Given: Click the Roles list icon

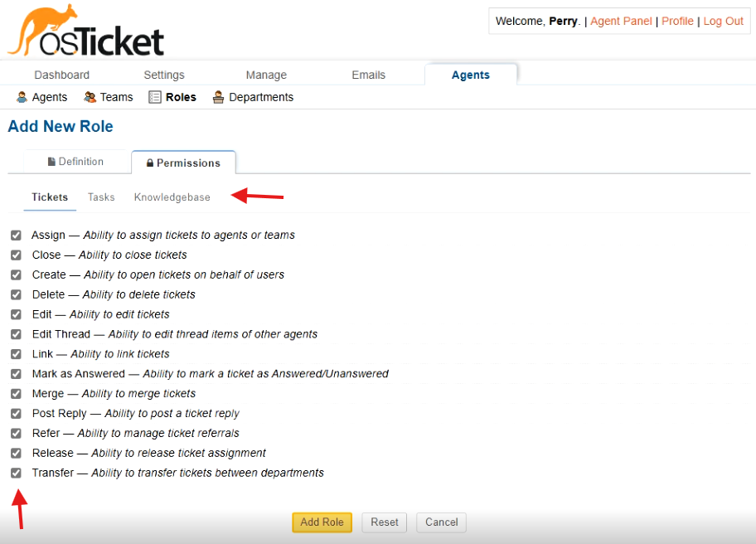Looking at the screenshot, I should [155, 97].
